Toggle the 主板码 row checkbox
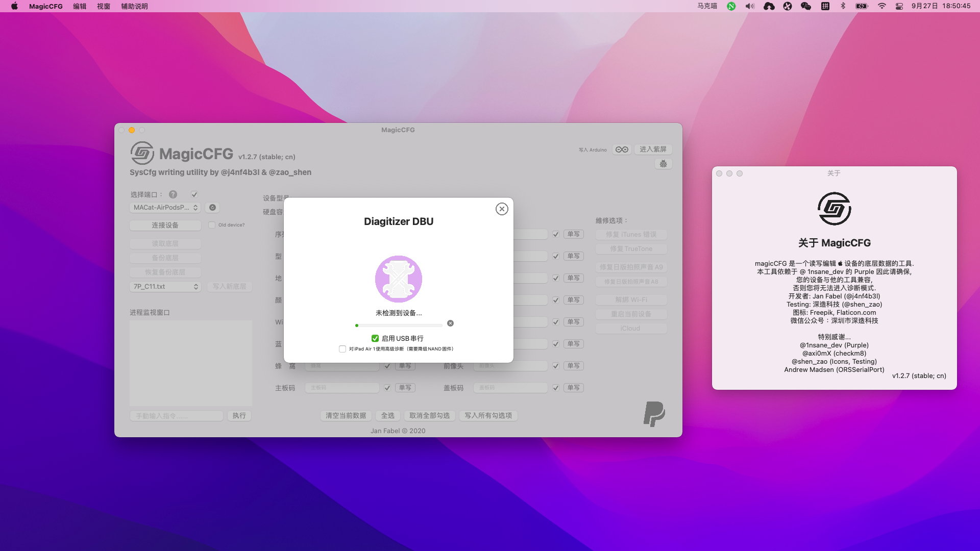980x551 pixels. tap(387, 388)
